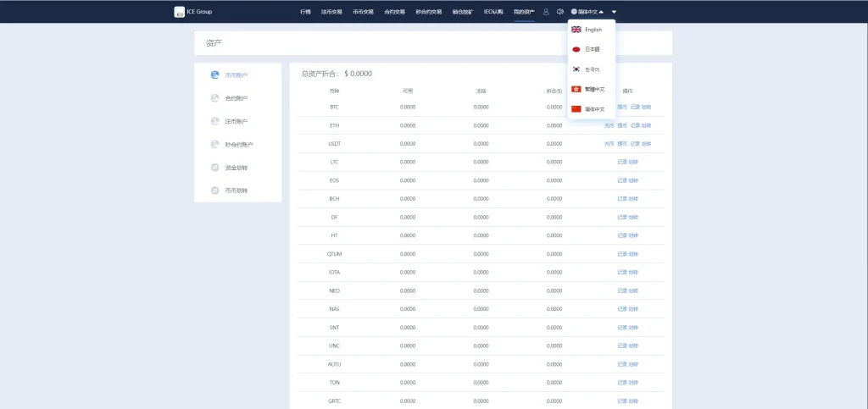Pick the Korean language option
This screenshot has width=868, height=409.
[x=592, y=69]
